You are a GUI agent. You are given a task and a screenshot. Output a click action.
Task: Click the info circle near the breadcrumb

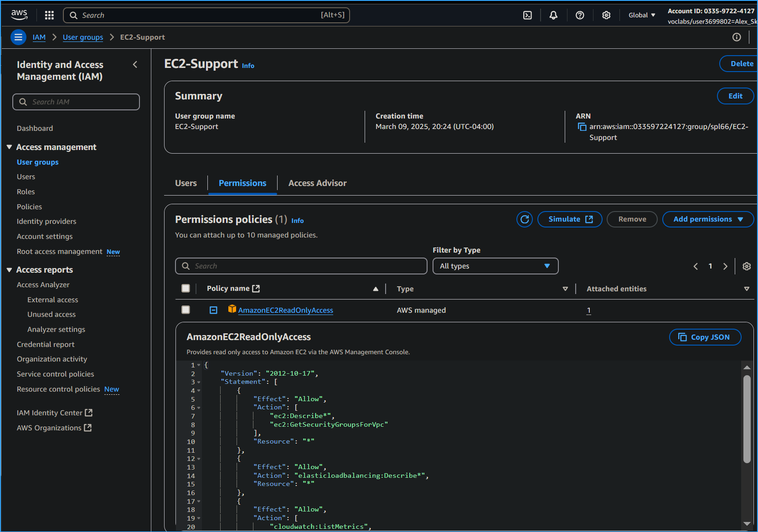pyautogui.click(x=737, y=37)
